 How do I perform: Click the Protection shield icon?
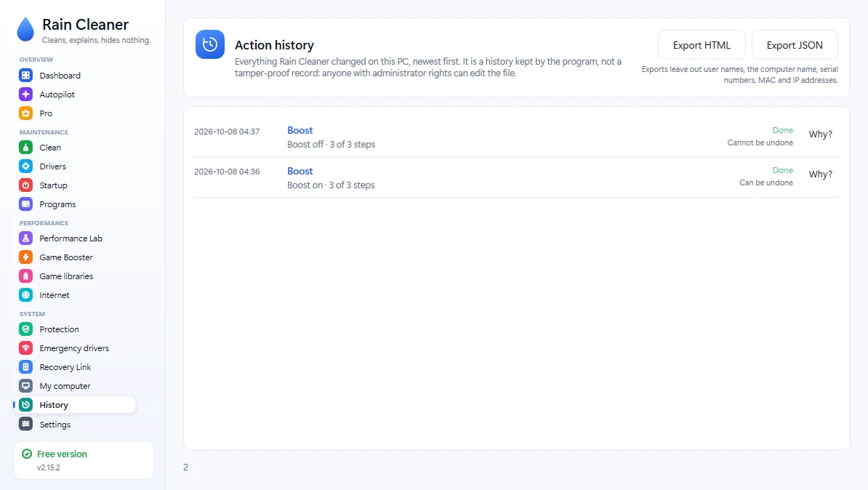(25, 329)
